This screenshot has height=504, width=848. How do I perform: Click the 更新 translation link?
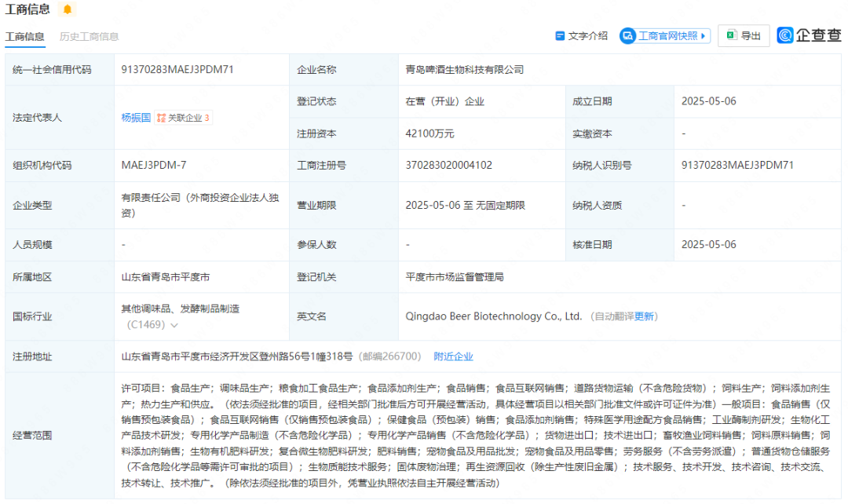(x=644, y=316)
